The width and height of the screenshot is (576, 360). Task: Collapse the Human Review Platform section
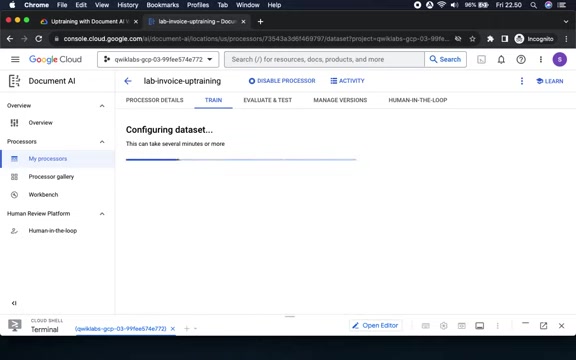point(102,214)
